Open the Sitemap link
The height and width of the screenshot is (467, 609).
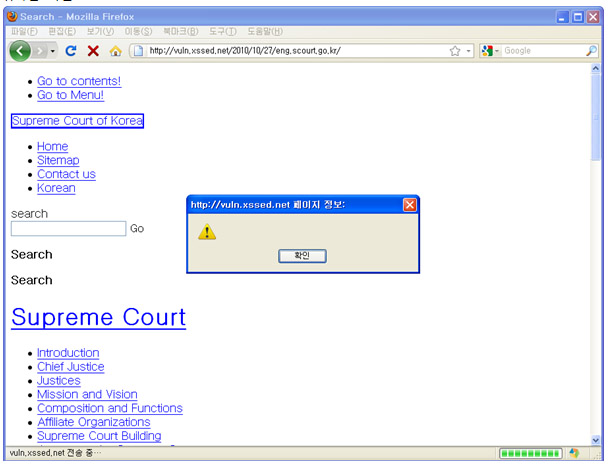point(58,160)
